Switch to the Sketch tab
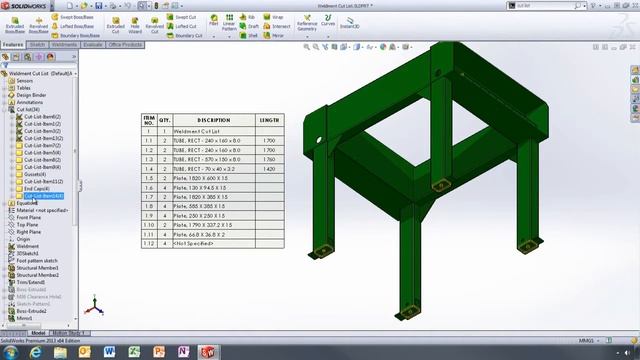This screenshot has width=640, height=360. pos(37,44)
